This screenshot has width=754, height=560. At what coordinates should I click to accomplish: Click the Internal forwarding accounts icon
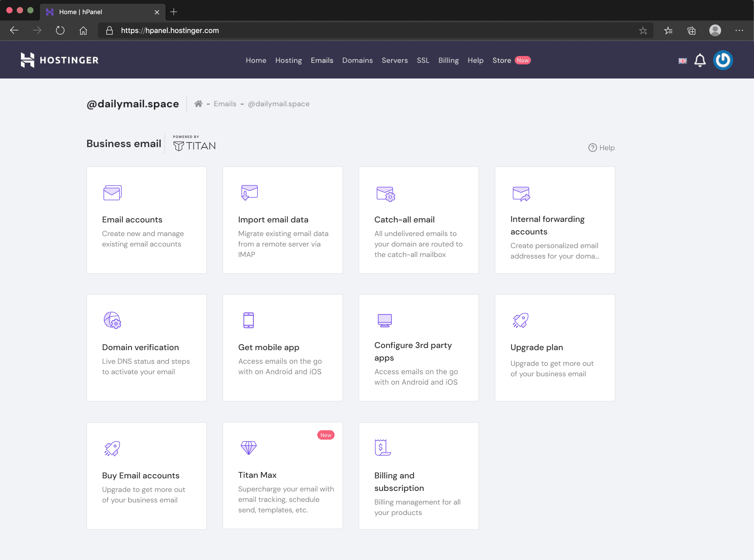pos(521,194)
